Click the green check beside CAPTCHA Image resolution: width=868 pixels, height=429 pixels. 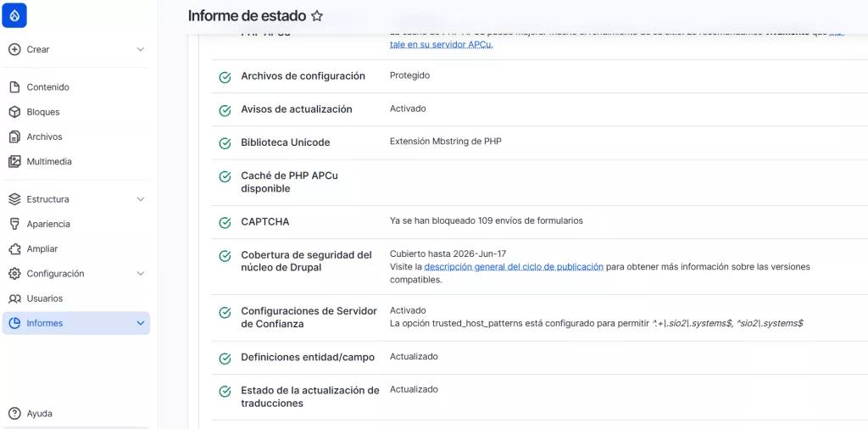(x=225, y=223)
